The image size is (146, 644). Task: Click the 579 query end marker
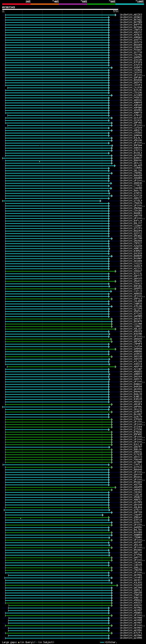tap(115, 11)
